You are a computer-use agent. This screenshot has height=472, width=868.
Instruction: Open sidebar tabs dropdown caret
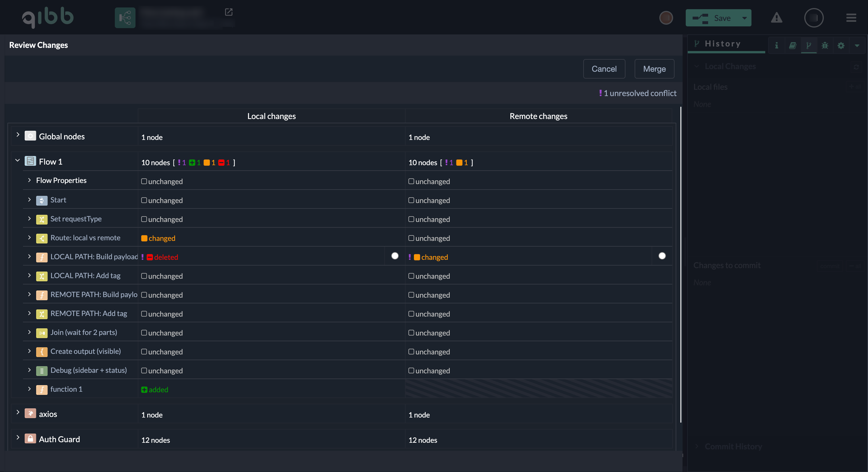coord(857,45)
